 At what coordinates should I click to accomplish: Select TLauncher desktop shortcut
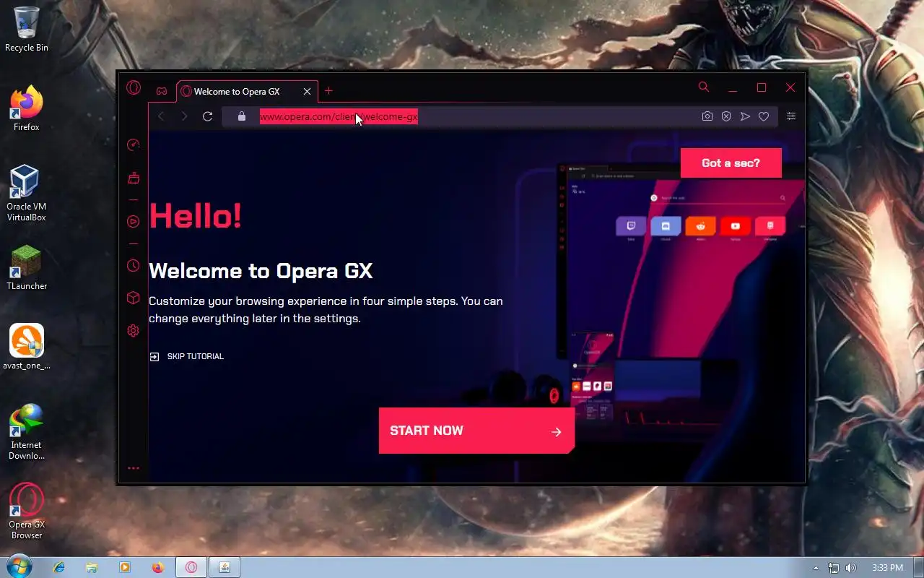[27, 268]
